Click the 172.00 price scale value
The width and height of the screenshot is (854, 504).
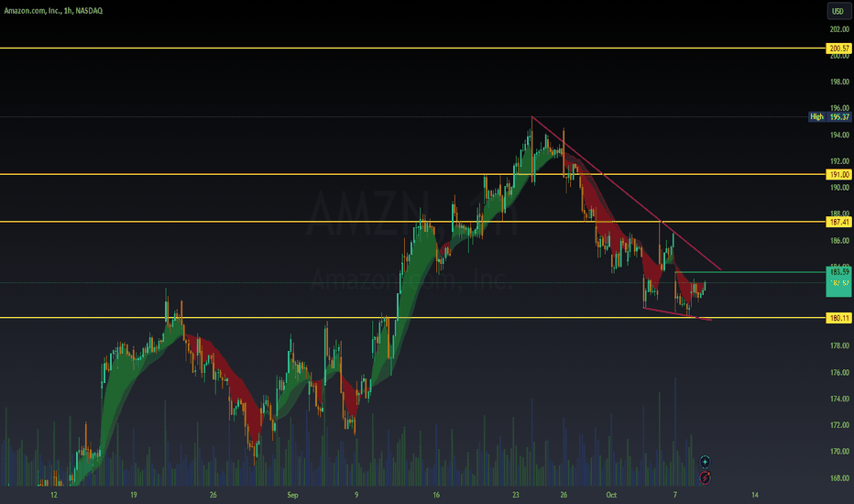pos(839,425)
